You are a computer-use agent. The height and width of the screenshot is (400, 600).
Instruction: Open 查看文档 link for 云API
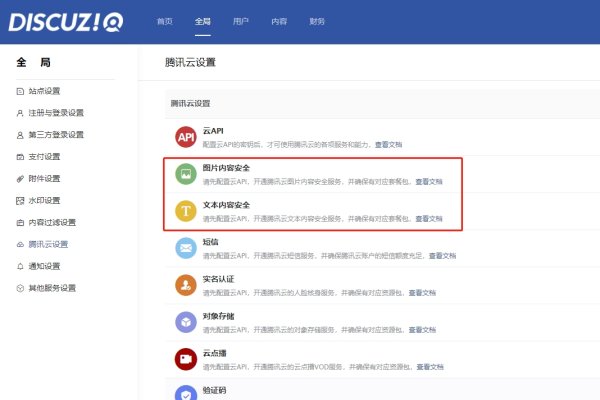tap(388, 145)
